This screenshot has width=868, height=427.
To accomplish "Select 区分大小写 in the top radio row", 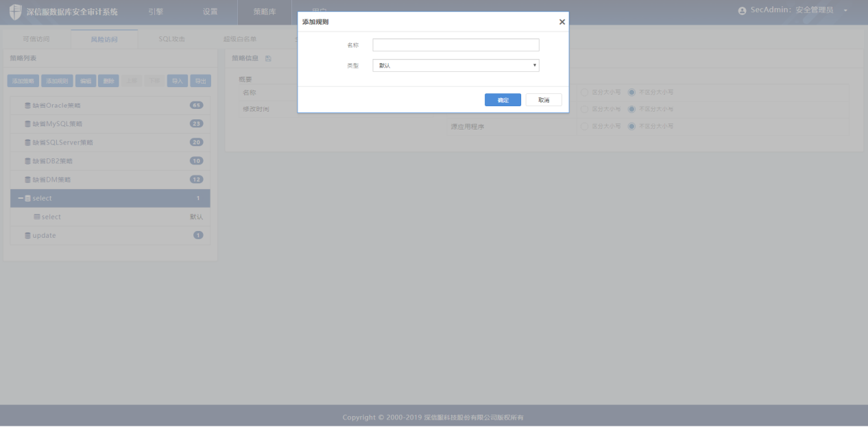I will click(x=584, y=92).
